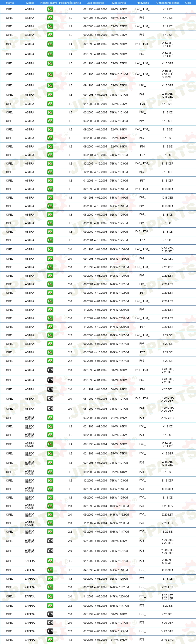This screenshot has height=644, width=196.
Task: Click production years 11.1999 -> 09.2002
Action: click(95, 267)
